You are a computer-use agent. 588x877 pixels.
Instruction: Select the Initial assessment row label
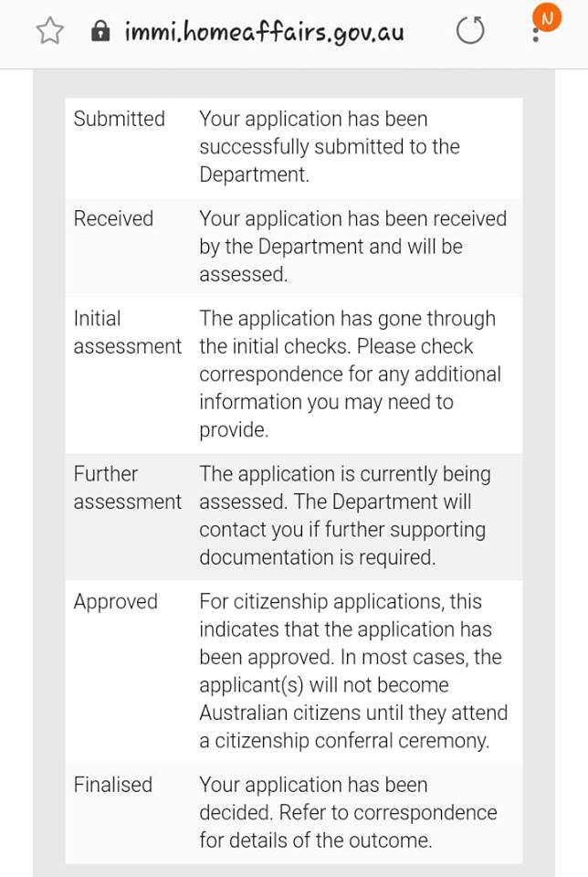coord(128,333)
